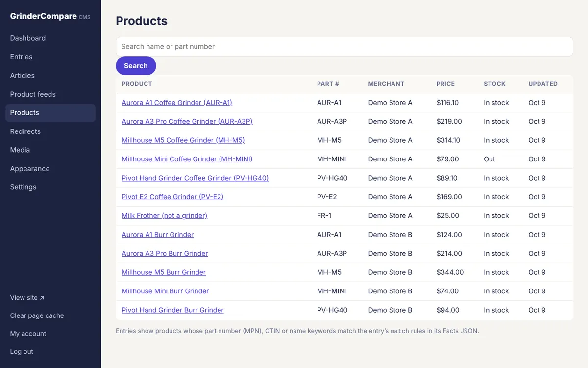Open the Pivot Hand Grinder Burr Grinder link
The width and height of the screenshot is (588, 368).
pos(172,310)
